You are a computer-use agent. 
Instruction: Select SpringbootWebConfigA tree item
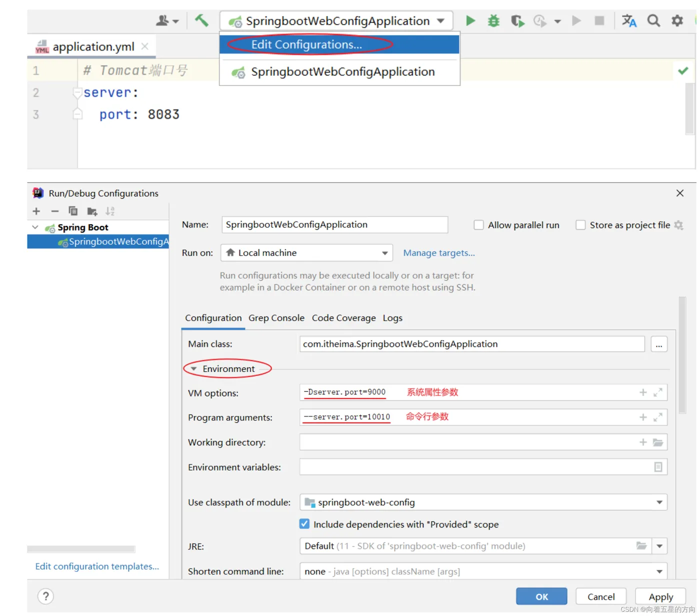click(x=98, y=241)
